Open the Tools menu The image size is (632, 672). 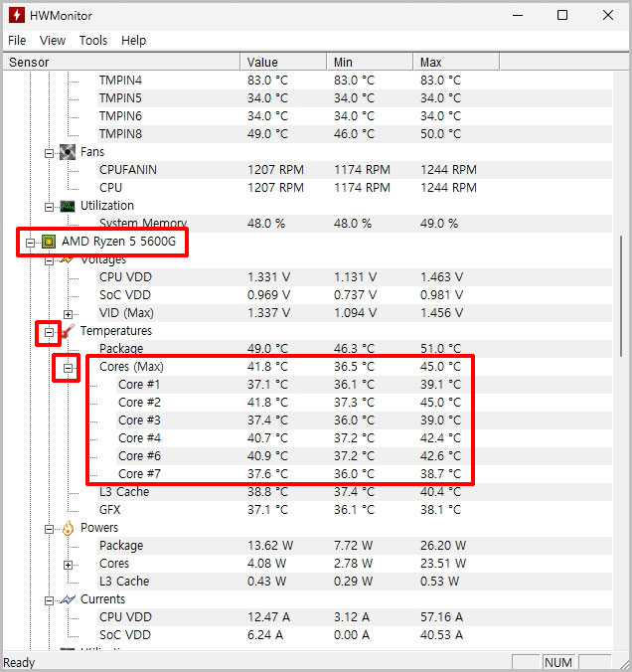tap(93, 41)
